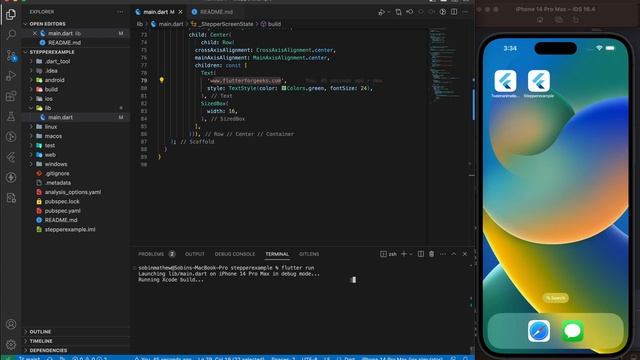Maximize the panel with the up chevron
Screen dimensions: 640x360
[453, 254]
